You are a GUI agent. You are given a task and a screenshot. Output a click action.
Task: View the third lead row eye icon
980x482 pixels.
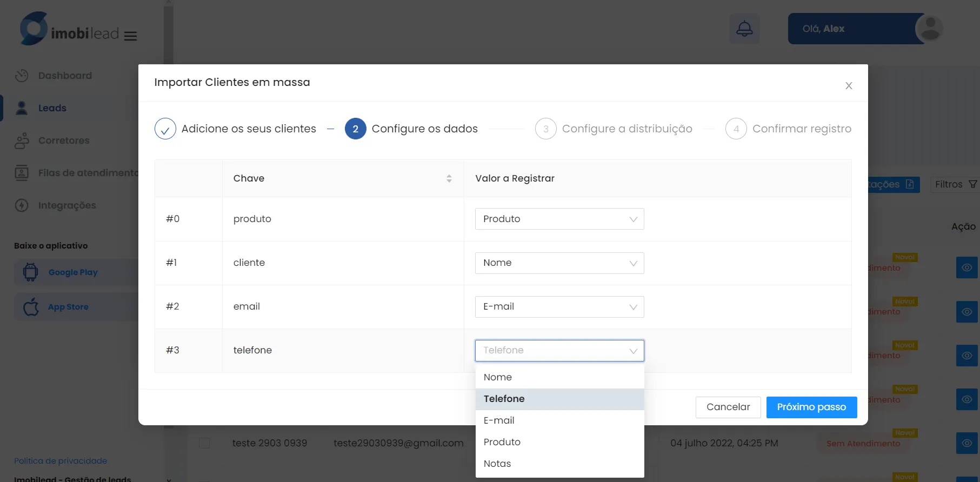(967, 356)
